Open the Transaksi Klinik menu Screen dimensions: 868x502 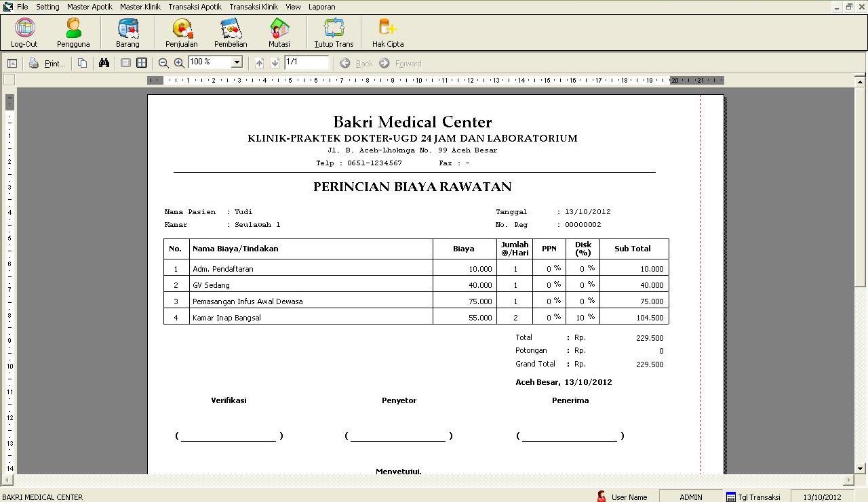pos(254,7)
